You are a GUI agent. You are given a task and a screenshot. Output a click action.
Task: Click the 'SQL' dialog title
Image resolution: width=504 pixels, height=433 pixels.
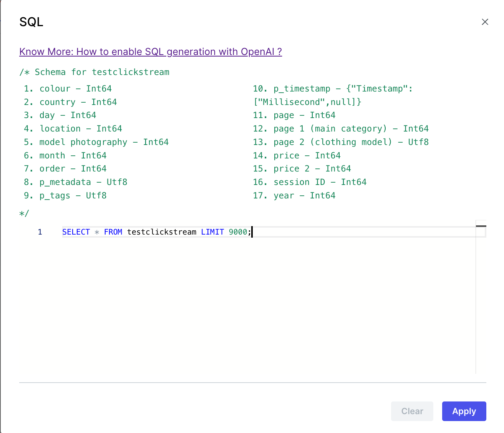pos(31,22)
